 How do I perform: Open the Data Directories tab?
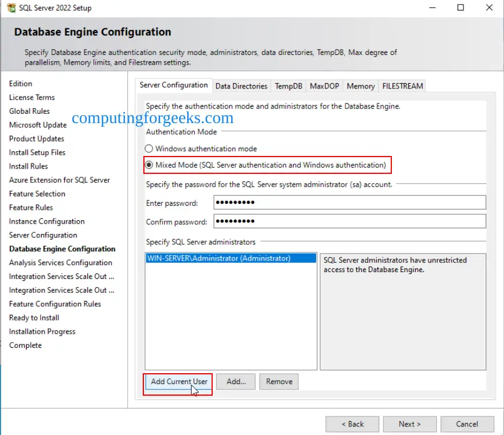[x=242, y=86]
